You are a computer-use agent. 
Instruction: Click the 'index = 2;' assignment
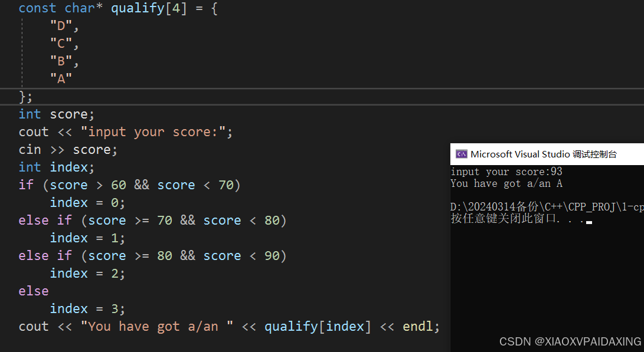pos(87,273)
